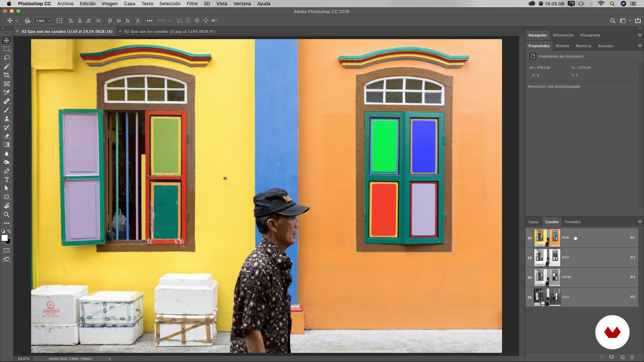Screen dimensions: 644x362
Task: Select the Brush tool
Action: point(7,110)
